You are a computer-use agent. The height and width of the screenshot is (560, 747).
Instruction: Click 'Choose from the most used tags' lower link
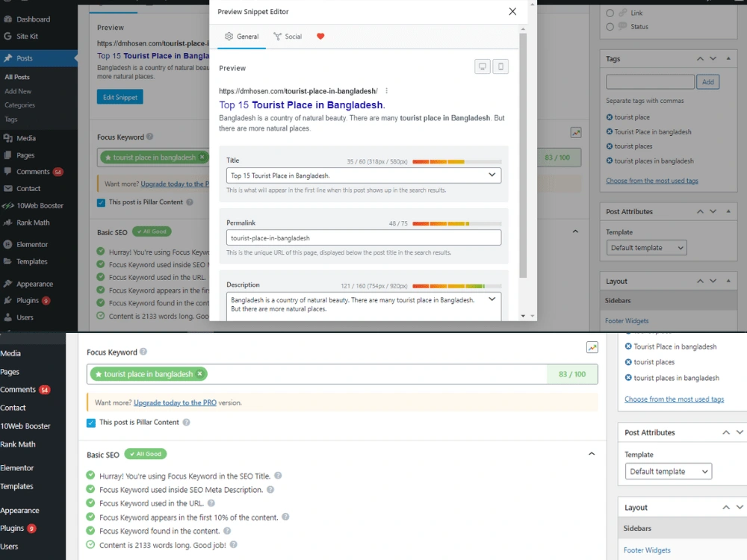coord(674,399)
